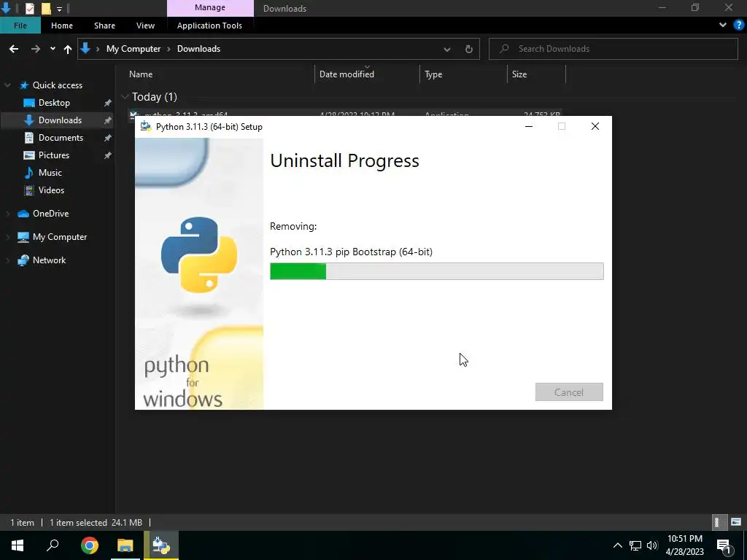Select OneDrive in the navigation pane
747x560 pixels.
click(x=50, y=214)
